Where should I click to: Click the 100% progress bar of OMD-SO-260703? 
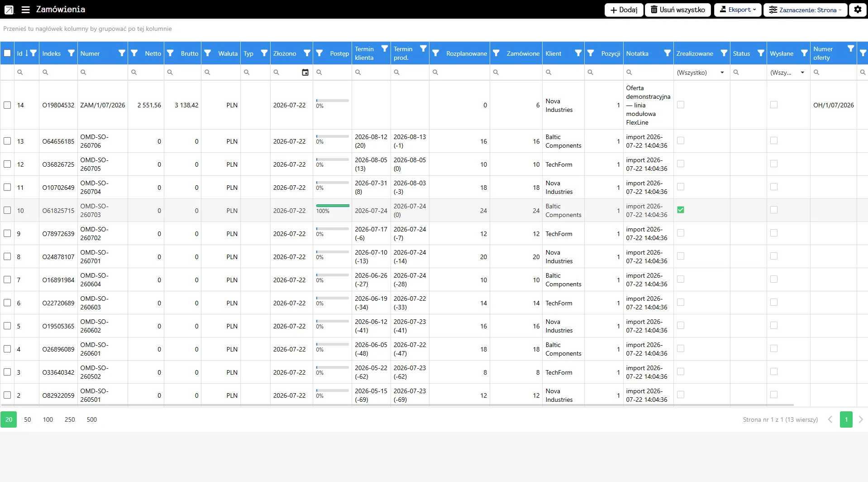tap(333, 206)
